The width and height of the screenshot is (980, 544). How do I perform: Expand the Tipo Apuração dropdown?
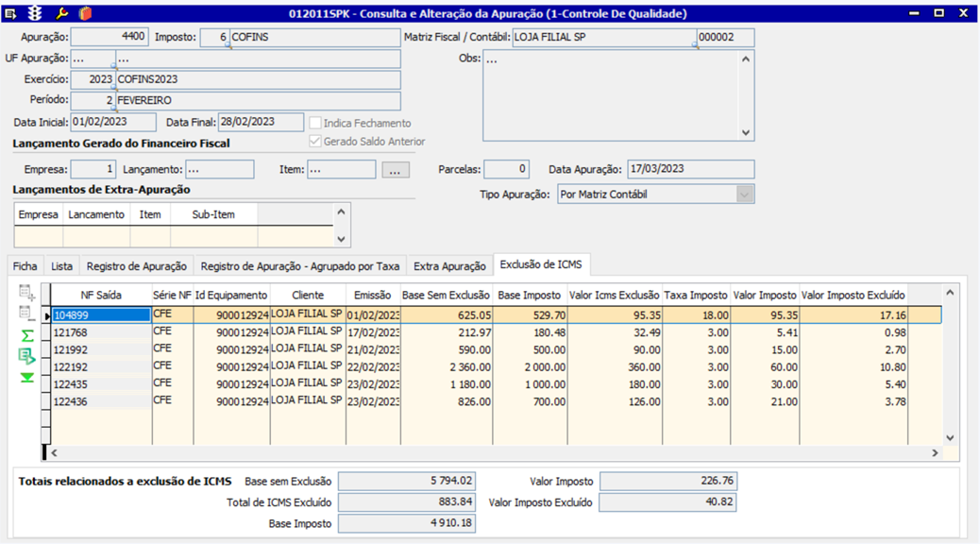tap(745, 195)
